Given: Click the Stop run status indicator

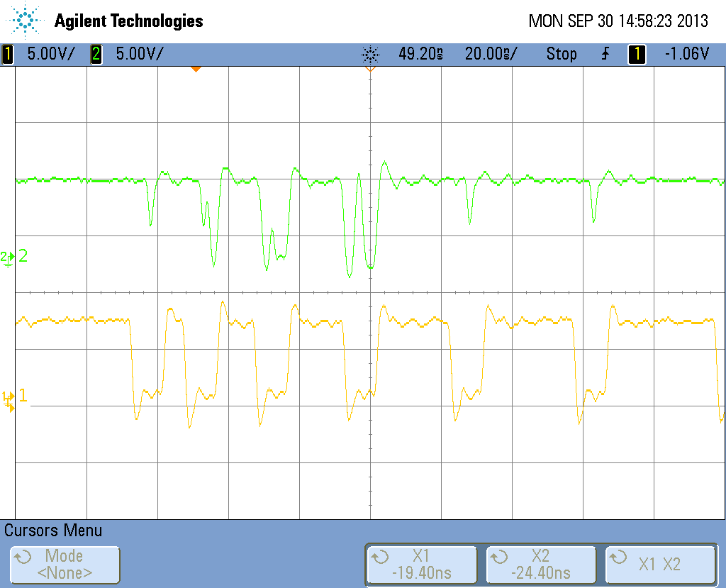Looking at the screenshot, I should click(x=562, y=54).
